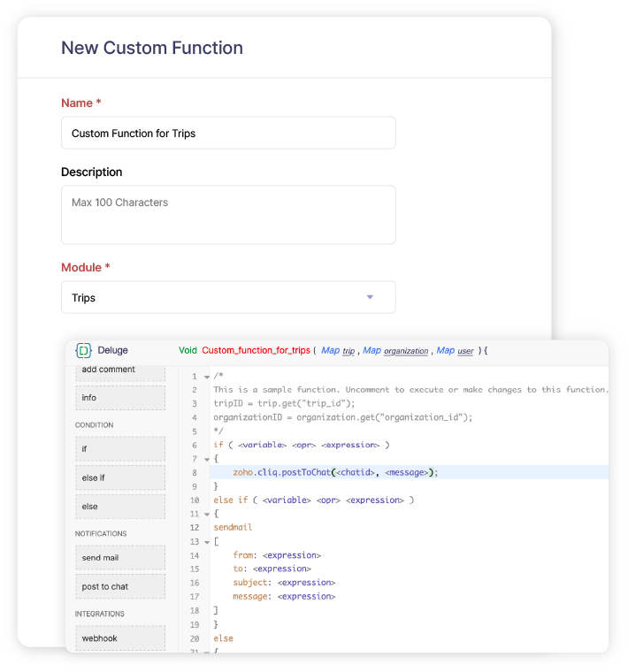Click tripID = trip.get("trip_id") line 3
628x672 pixels.
[284, 403]
